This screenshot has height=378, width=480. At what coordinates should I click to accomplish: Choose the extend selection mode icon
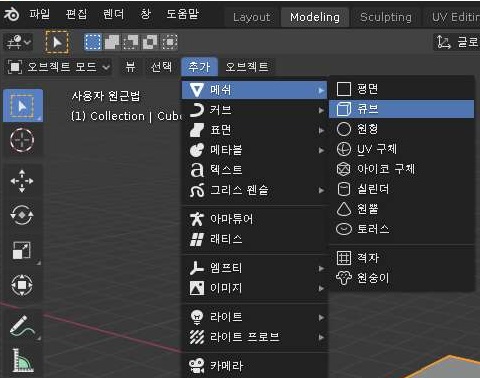[112, 42]
